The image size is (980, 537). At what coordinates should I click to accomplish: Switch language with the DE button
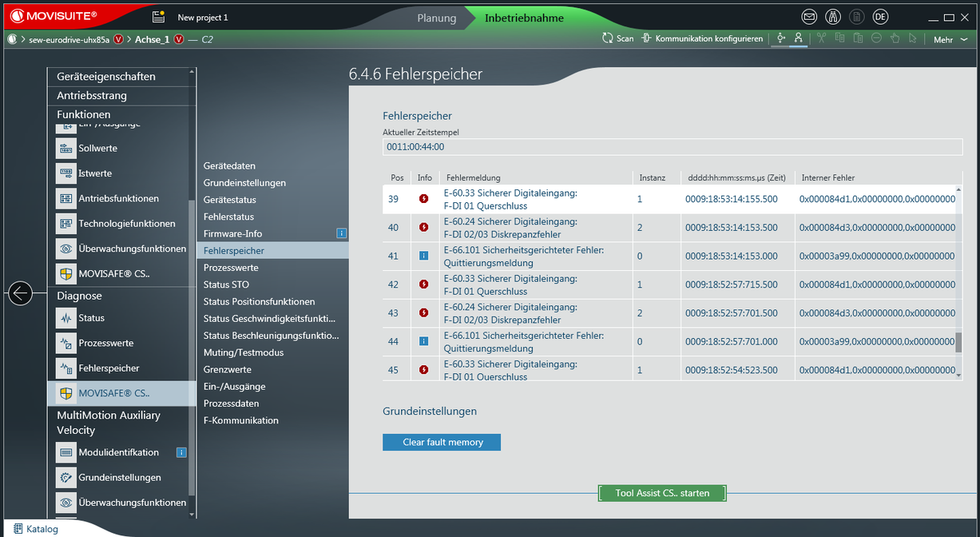[x=880, y=18]
